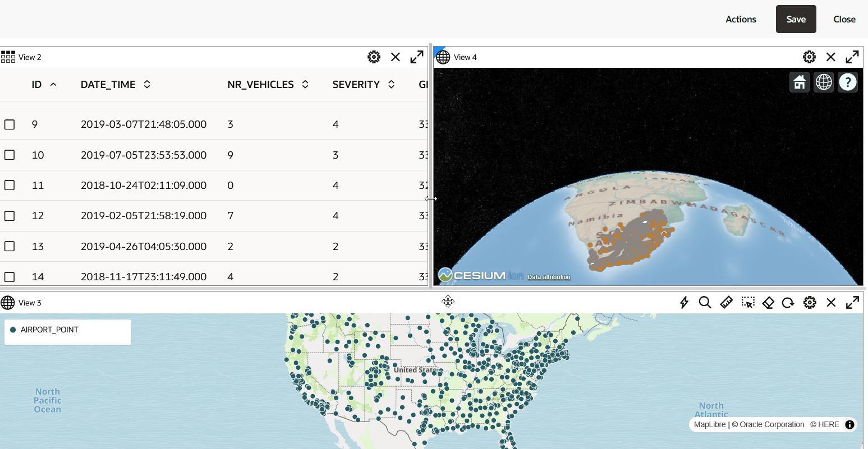Click the lightning bolt icon in View 3
Viewport: 868px width, 449px height.
coord(684,303)
